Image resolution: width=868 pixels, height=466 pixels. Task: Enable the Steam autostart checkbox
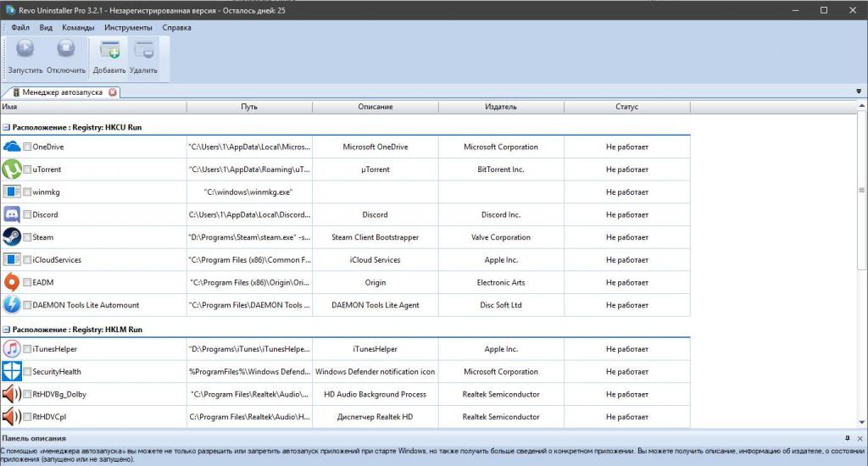(x=27, y=237)
